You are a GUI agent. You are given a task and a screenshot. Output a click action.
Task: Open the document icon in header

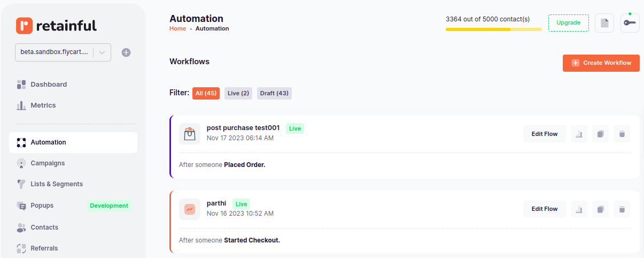[604, 23]
